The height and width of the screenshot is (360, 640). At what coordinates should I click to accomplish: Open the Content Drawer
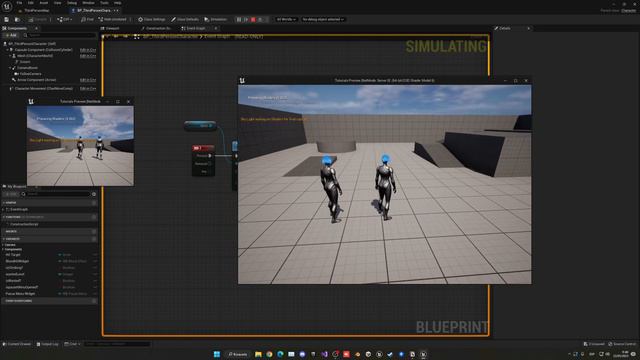coord(17,344)
